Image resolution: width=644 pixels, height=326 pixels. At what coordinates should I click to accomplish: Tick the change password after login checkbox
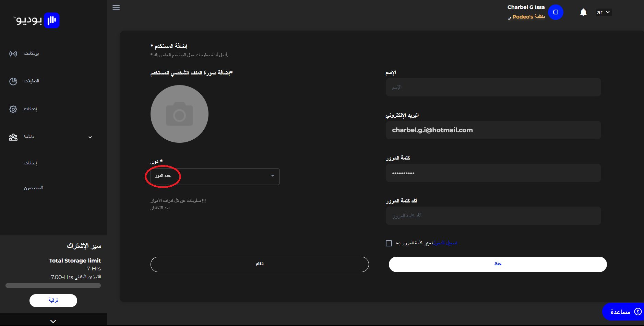click(389, 243)
